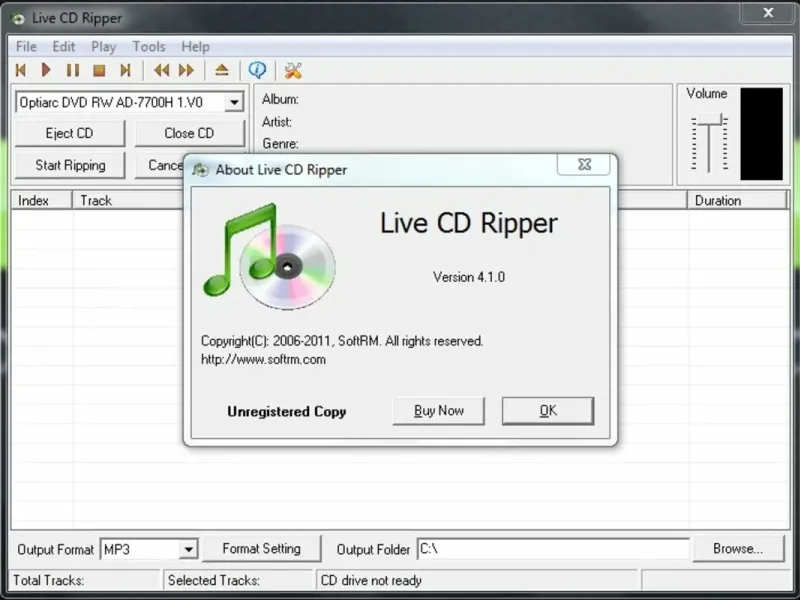Open the blue info icon in toolbar
Screen dimensions: 800x600
(x=257, y=70)
